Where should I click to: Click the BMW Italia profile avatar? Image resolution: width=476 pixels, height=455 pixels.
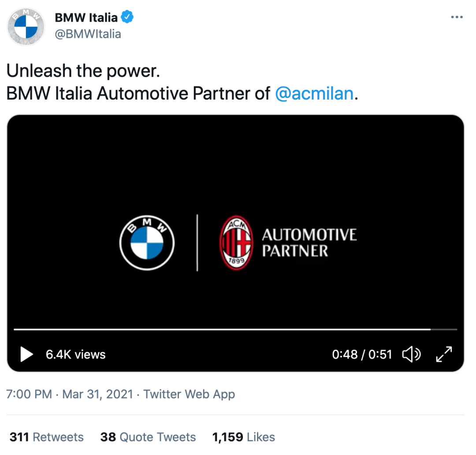[26, 27]
